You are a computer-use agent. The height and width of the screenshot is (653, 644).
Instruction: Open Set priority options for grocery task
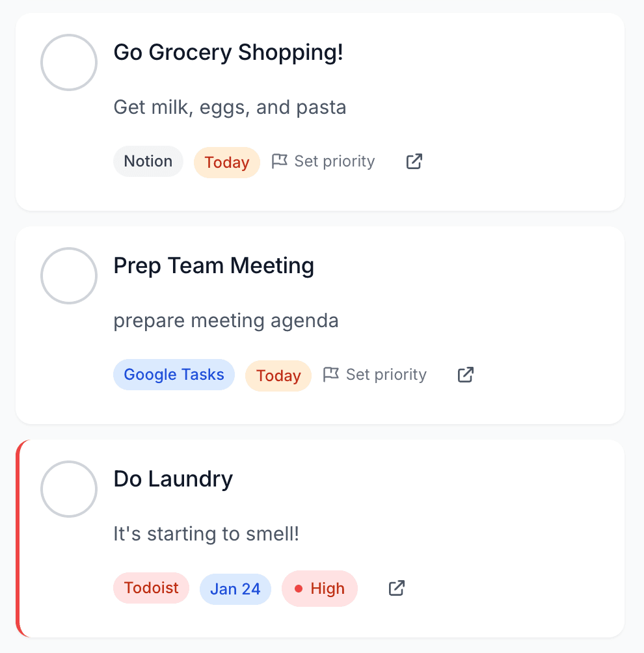334,161
